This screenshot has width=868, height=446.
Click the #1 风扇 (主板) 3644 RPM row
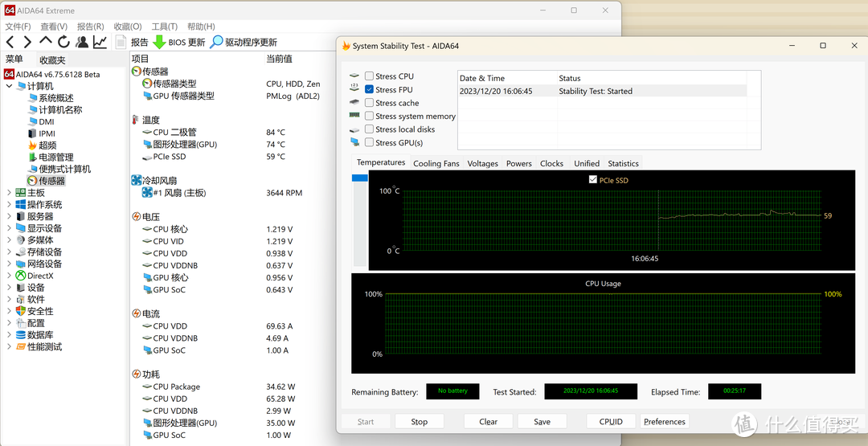(x=222, y=193)
